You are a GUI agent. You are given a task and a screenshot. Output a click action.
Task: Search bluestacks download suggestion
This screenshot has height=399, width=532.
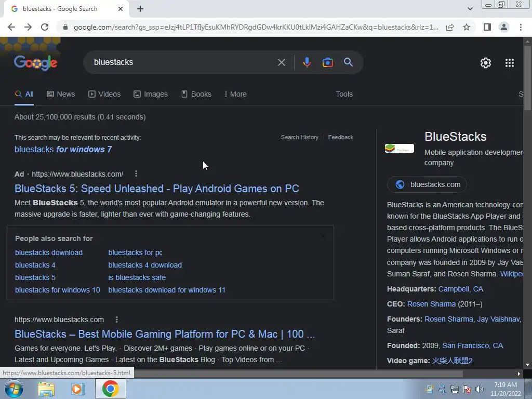[49, 253]
